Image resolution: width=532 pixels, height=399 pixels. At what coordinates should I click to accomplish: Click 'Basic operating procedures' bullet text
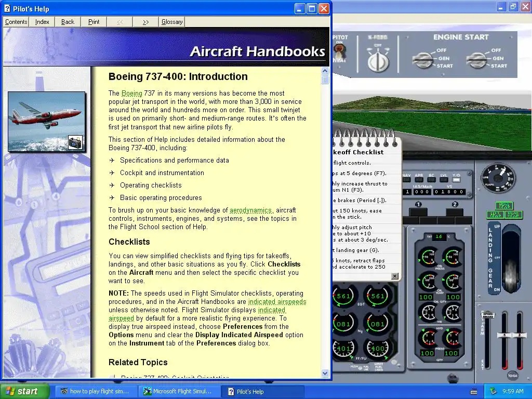click(161, 198)
